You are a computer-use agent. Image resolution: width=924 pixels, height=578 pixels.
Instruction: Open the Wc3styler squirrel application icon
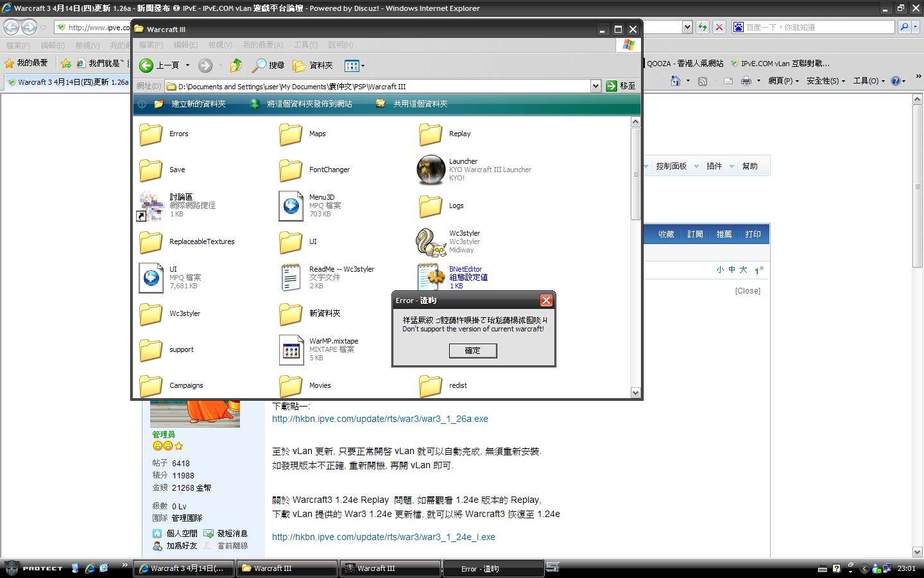431,241
